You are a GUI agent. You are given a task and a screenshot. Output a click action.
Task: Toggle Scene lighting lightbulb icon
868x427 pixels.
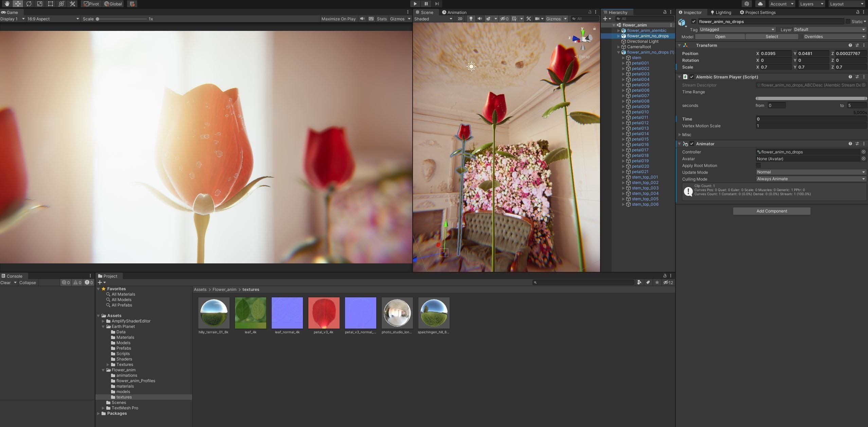(471, 19)
